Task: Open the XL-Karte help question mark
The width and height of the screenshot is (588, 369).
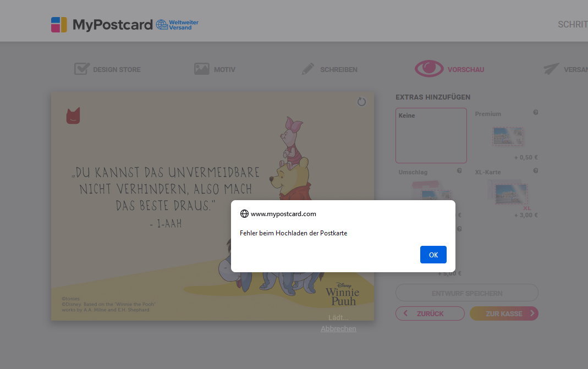Action: pos(536,170)
